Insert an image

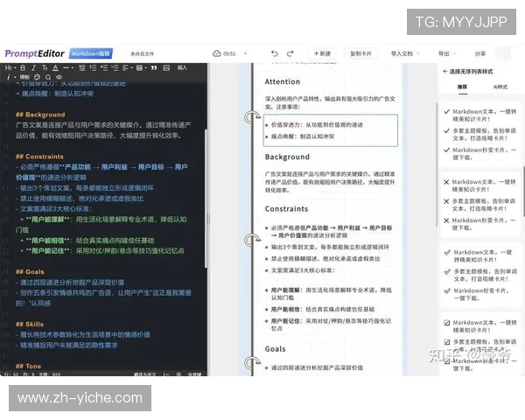[166, 68]
